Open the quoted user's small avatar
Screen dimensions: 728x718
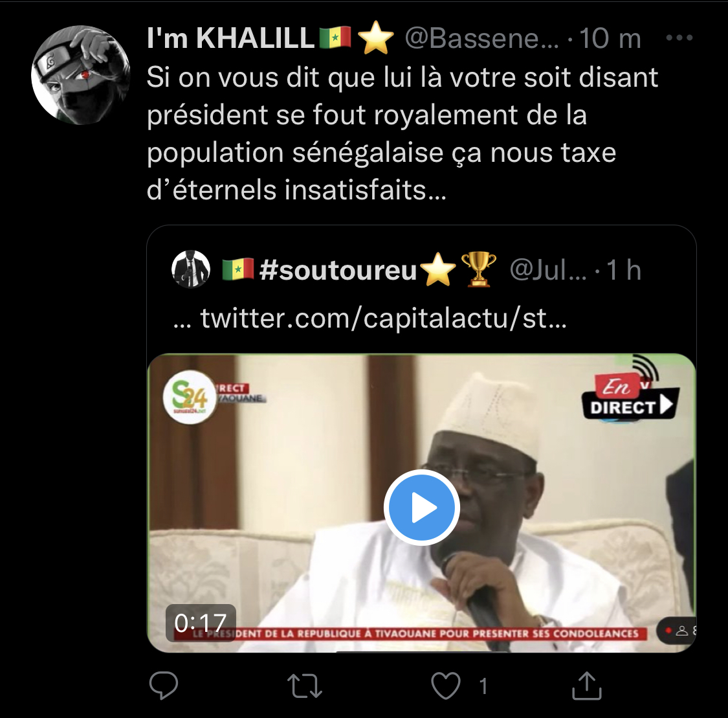191,269
